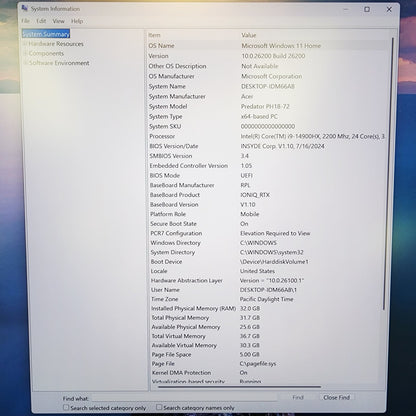Screen dimensions: 416x416
Task: Click the horizontal scrollbar under details list
Action: click(x=239, y=387)
